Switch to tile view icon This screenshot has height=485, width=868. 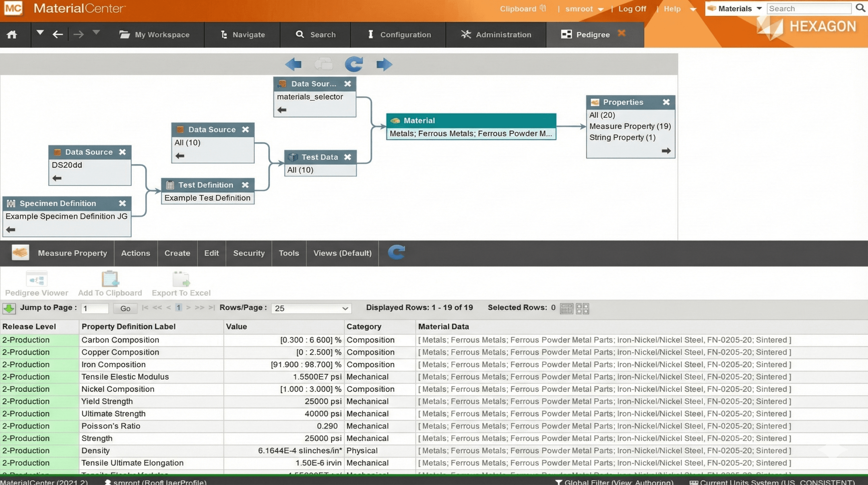point(582,308)
